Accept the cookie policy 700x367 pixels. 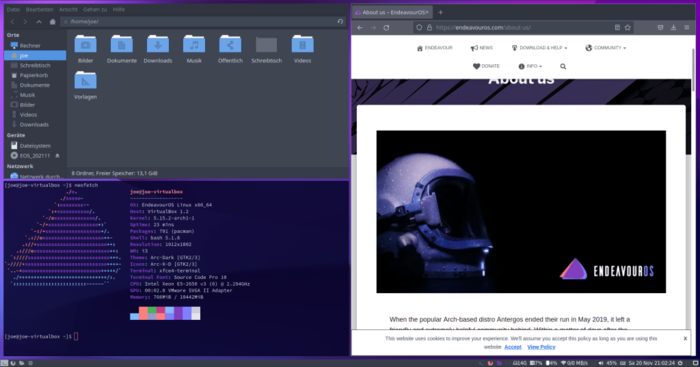tap(512, 347)
